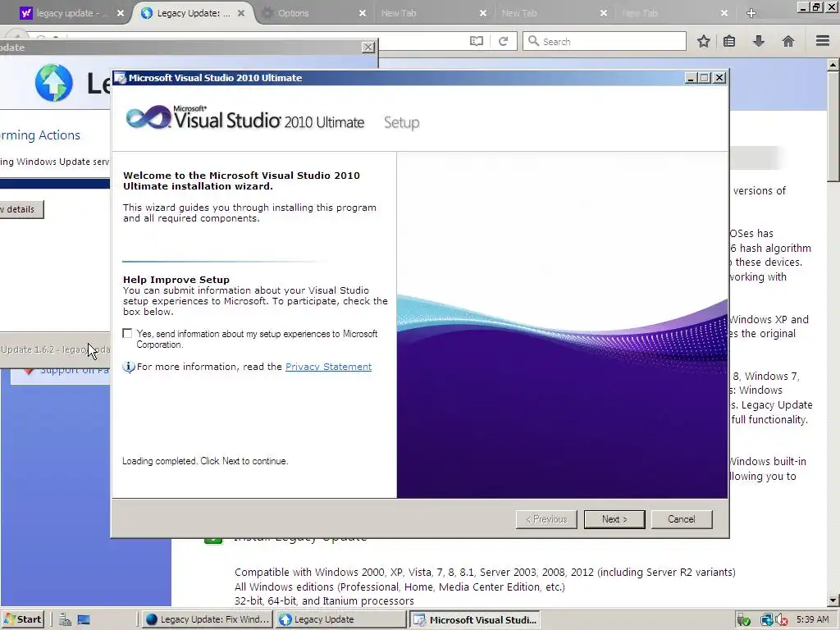Close the first New Tab
The image size is (840, 630).
(x=483, y=13)
